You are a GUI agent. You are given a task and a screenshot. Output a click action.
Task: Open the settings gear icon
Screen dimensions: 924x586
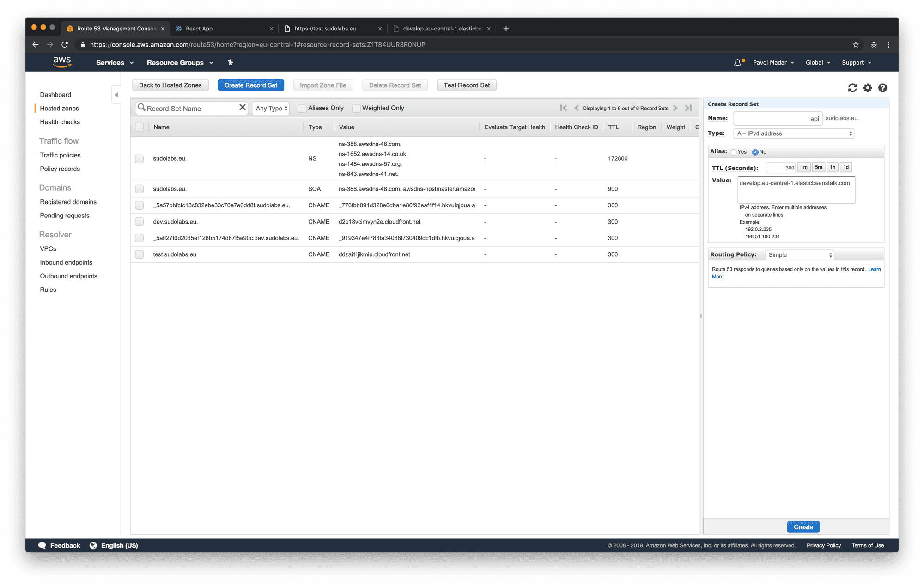click(x=868, y=88)
